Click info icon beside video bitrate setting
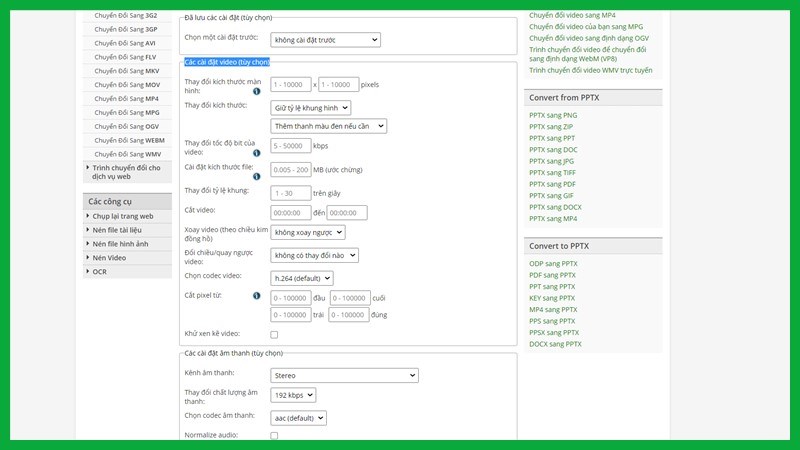 [x=257, y=153]
